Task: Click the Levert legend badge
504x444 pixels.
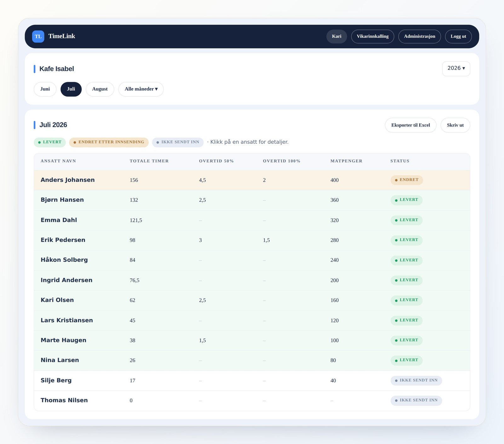Action: [50, 142]
